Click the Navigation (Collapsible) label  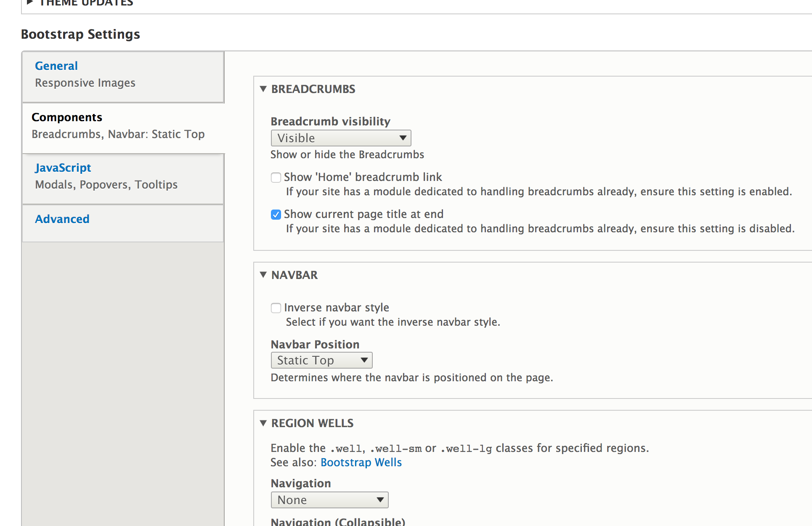(x=338, y=521)
